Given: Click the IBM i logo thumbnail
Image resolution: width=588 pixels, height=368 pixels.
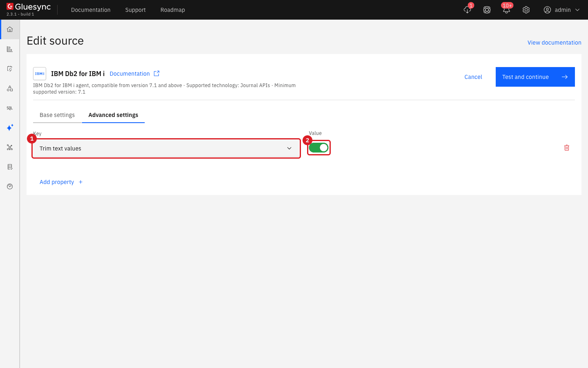Looking at the screenshot, I should pos(40,74).
